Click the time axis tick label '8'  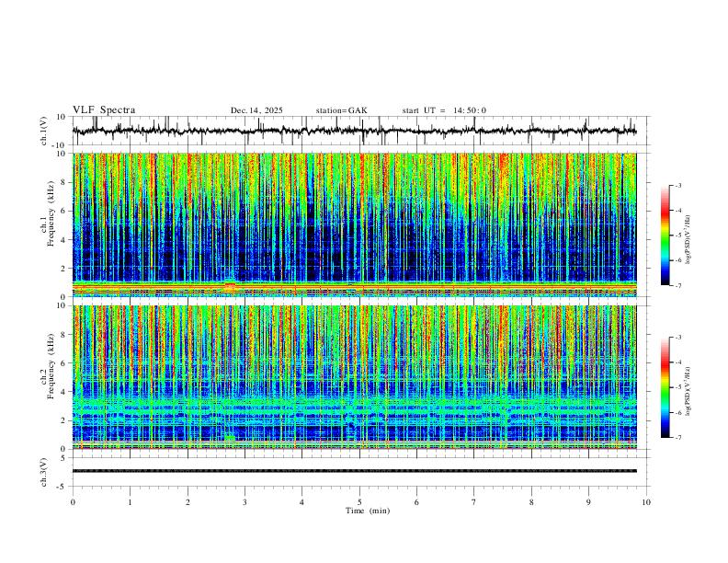click(x=531, y=502)
